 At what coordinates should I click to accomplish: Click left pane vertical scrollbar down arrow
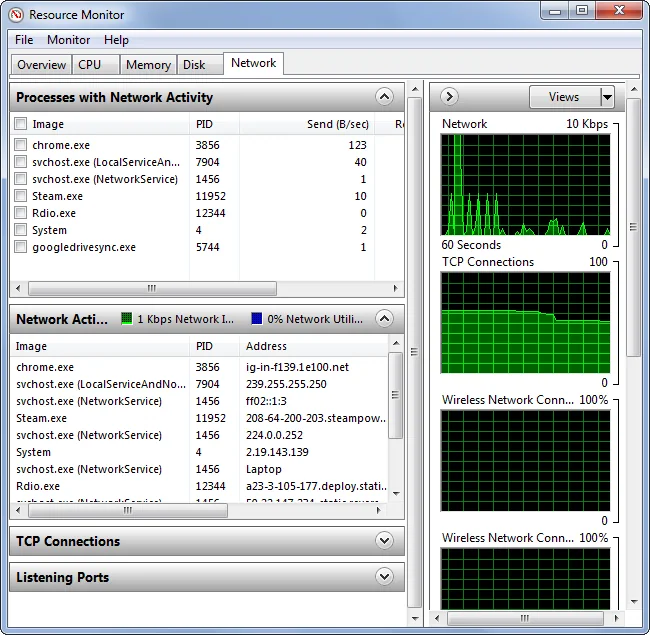pos(415,618)
